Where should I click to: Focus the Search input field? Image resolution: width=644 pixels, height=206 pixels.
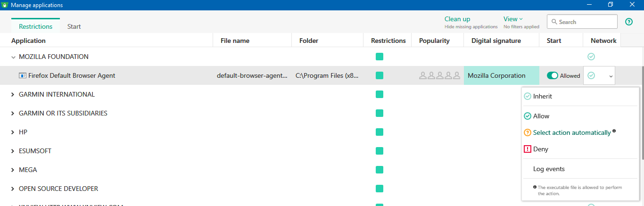582,22
